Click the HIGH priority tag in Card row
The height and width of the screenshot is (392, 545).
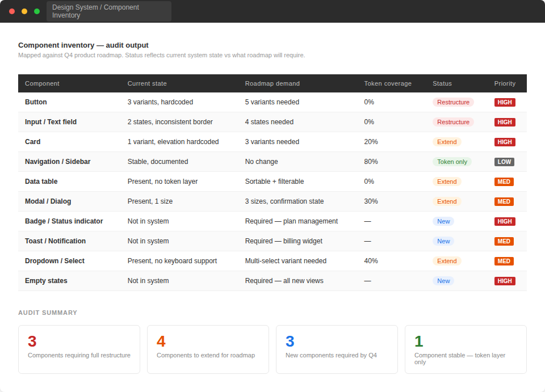[505, 142]
